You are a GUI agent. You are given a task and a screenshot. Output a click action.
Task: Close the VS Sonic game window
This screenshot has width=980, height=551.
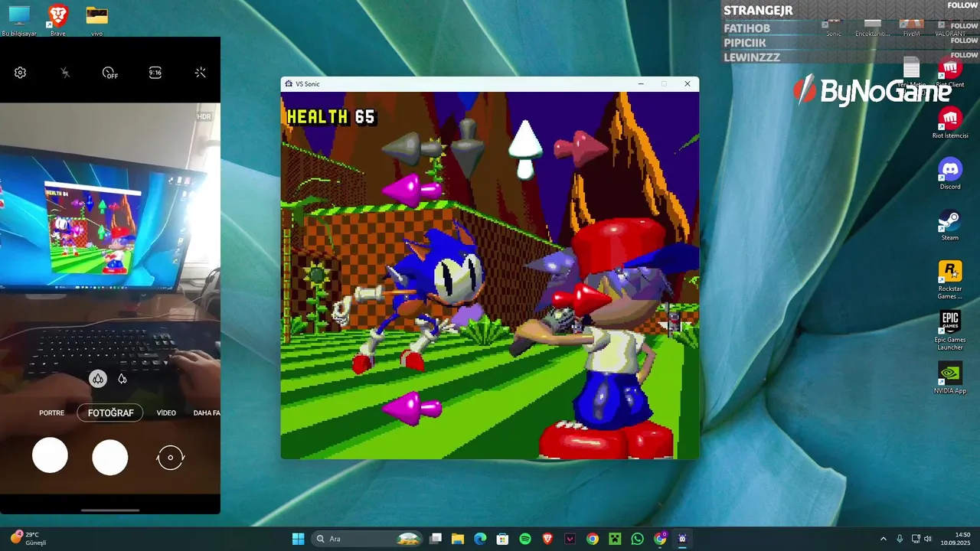tap(688, 84)
